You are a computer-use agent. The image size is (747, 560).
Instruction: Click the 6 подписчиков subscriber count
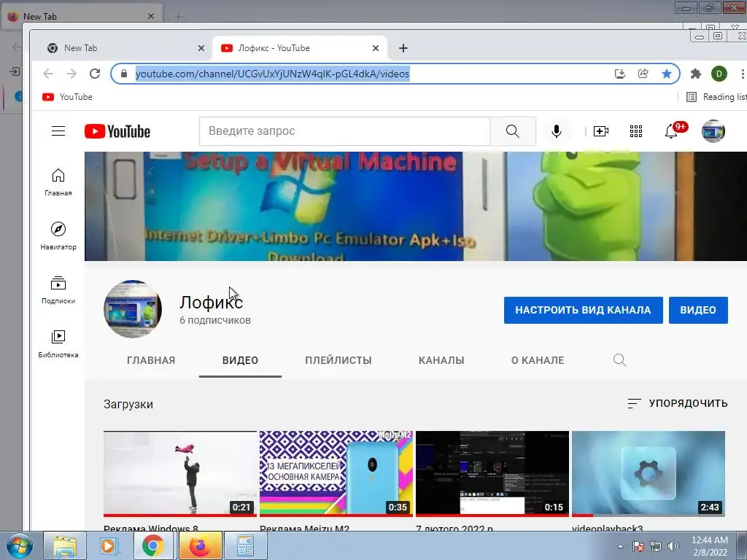[215, 321]
